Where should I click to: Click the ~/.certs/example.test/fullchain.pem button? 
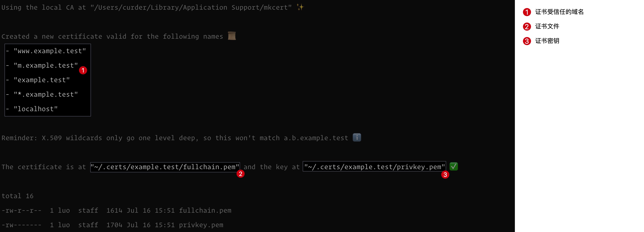click(164, 167)
